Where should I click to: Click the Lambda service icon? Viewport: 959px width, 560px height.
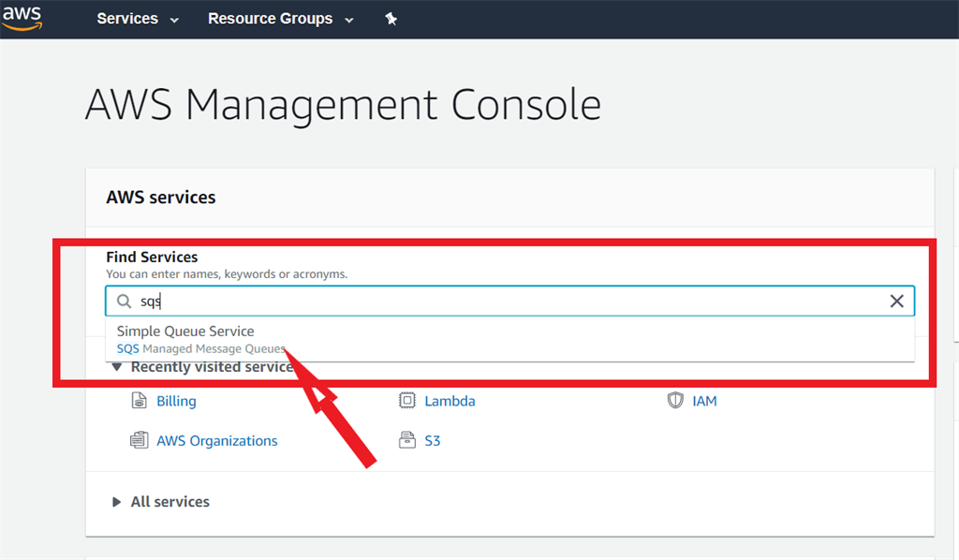click(407, 401)
